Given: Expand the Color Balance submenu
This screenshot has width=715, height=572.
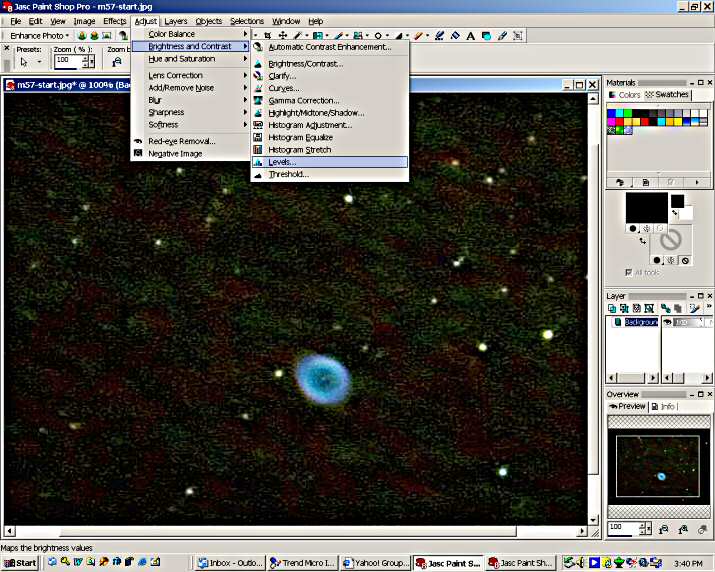Looking at the screenshot, I should click(191, 34).
